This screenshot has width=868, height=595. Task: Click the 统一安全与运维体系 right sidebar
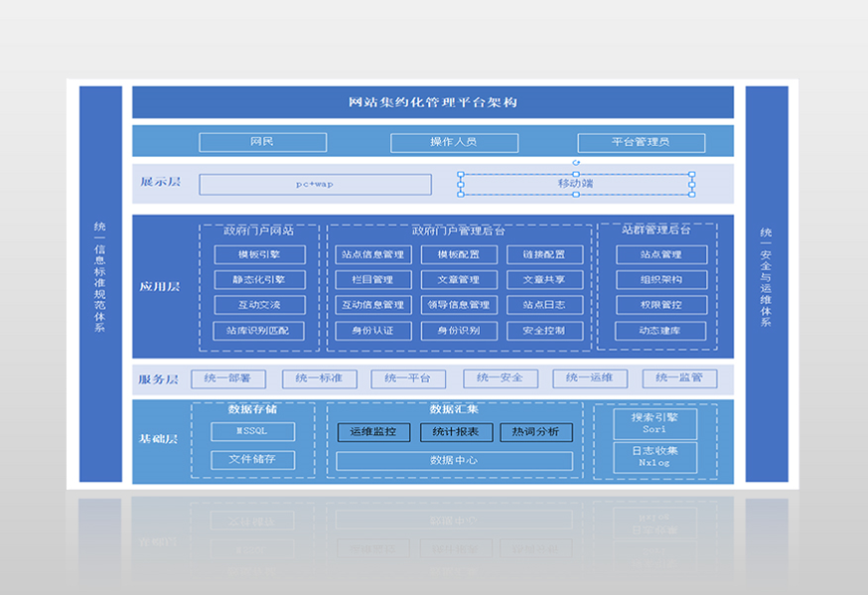click(766, 284)
